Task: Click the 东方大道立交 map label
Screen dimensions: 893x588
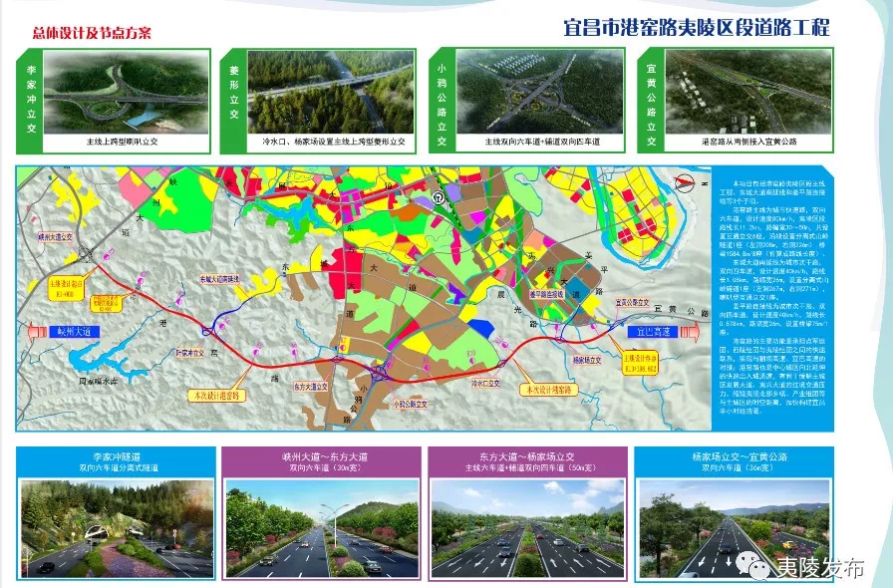Action: coord(310,387)
